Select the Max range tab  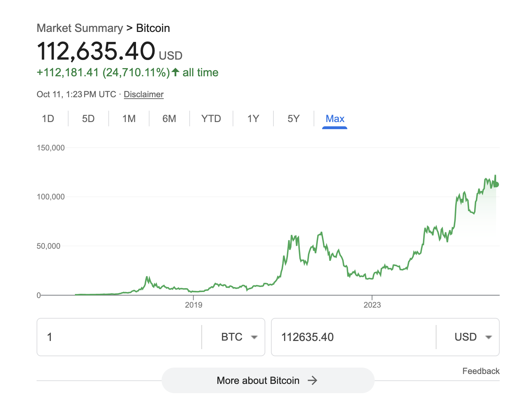tap(335, 119)
